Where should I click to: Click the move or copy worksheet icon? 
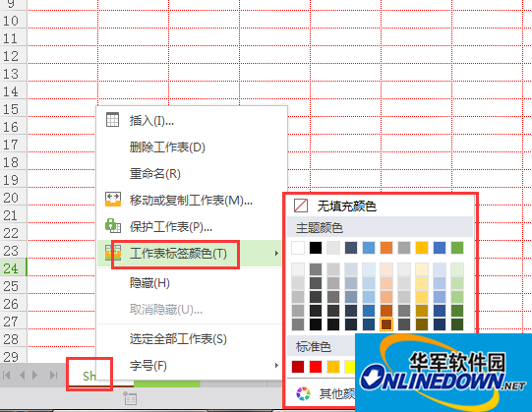[113, 200]
